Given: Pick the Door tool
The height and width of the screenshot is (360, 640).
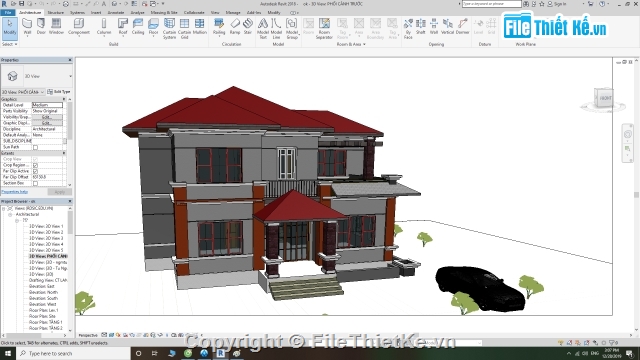Looking at the screenshot, I should point(41,27).
